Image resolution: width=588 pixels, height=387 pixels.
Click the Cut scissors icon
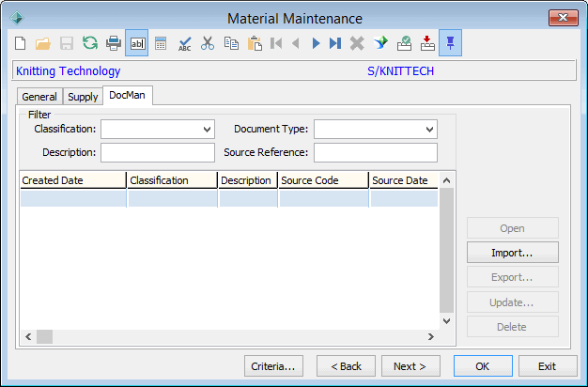[x=208, y=43]
